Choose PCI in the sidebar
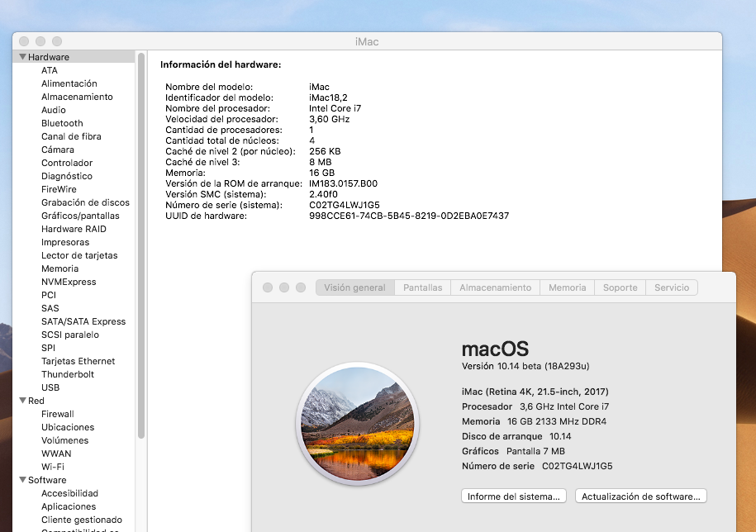 [49, 295]
